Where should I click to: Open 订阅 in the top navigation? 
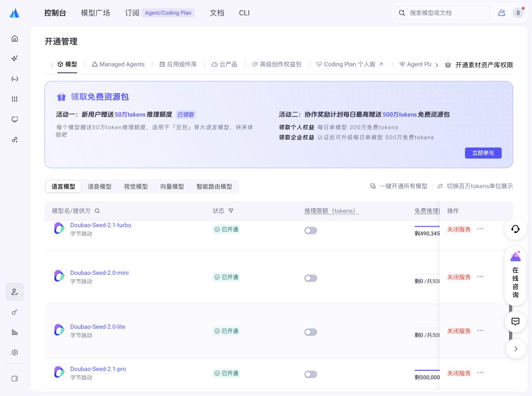tap(132, 13)
